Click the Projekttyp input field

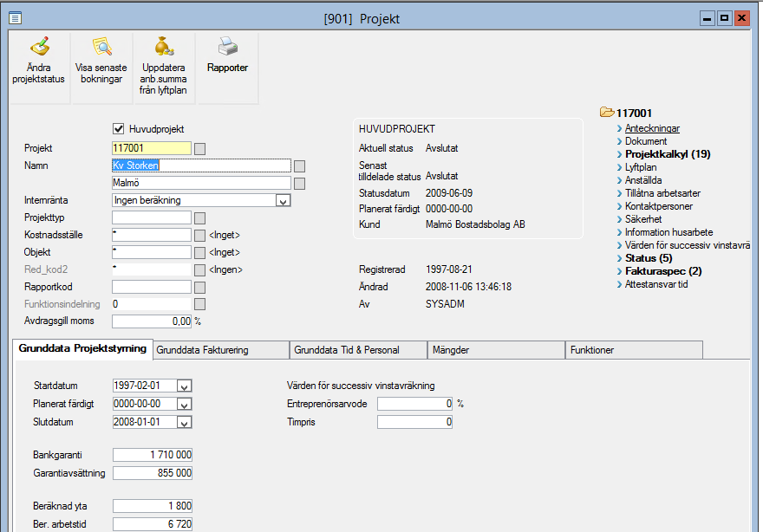[x=152, y=217]
